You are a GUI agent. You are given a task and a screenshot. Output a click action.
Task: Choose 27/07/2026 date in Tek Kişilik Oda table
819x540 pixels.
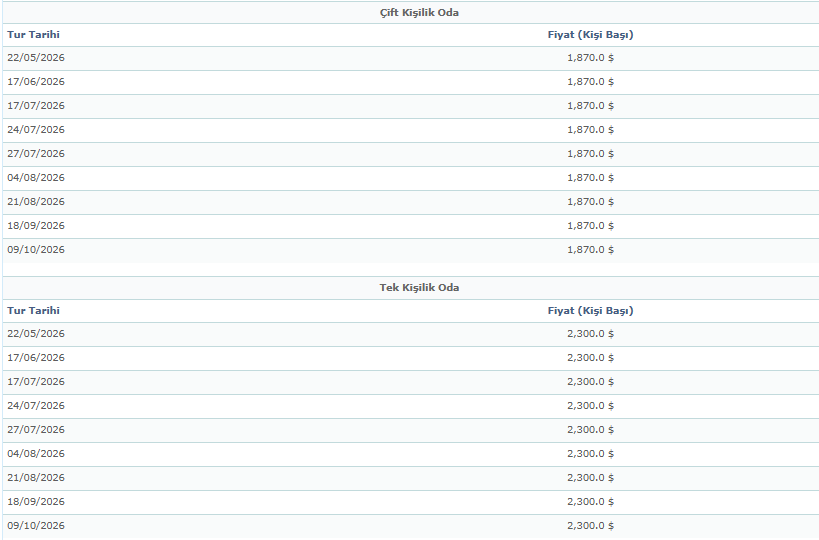click(x=36, y=430)
